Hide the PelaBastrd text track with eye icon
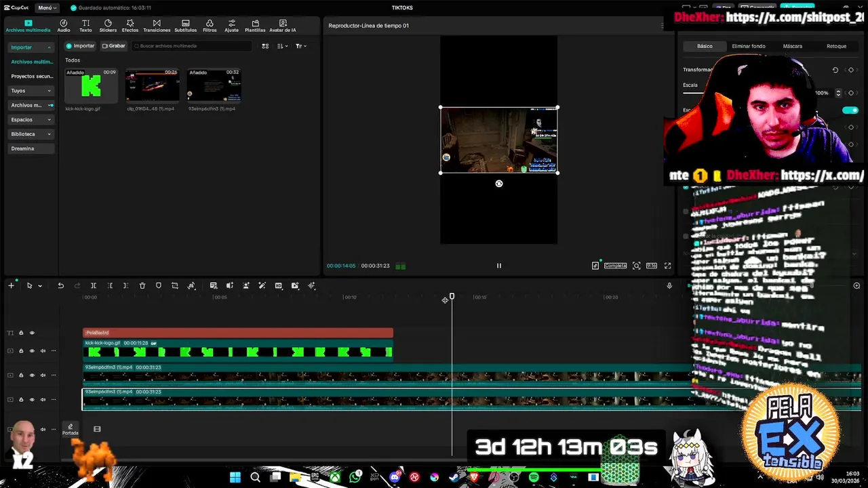The width and height of the screenshot is (868, 488). pyautogui.click(x=32, y=333)
